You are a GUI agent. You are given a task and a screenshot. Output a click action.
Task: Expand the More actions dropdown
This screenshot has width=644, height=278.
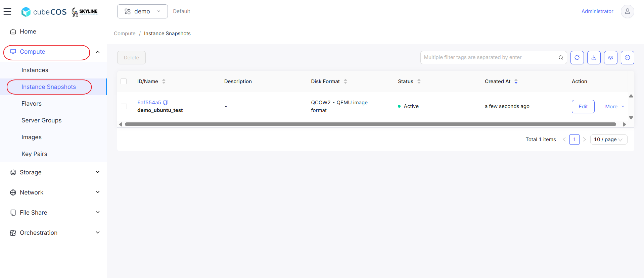tap(615, 107)
